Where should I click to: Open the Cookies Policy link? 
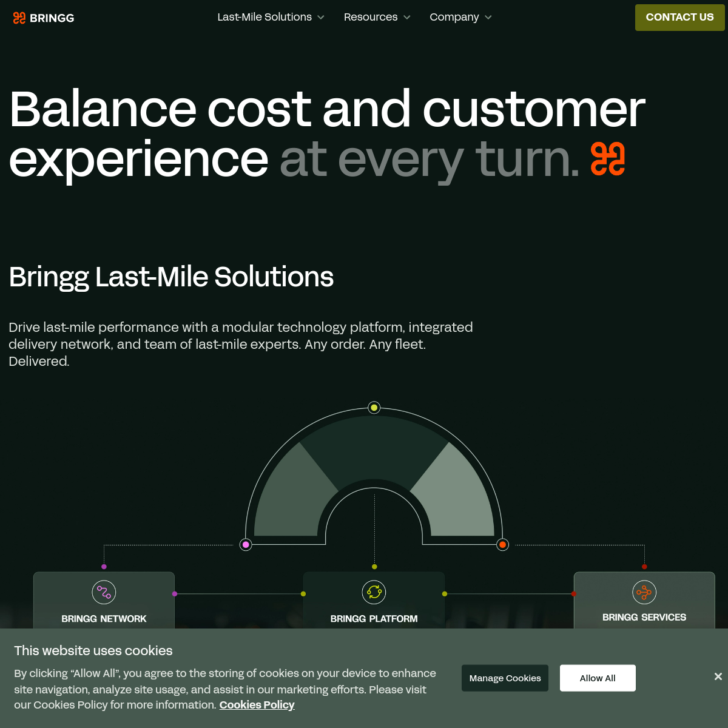click(x=257, y=705)
